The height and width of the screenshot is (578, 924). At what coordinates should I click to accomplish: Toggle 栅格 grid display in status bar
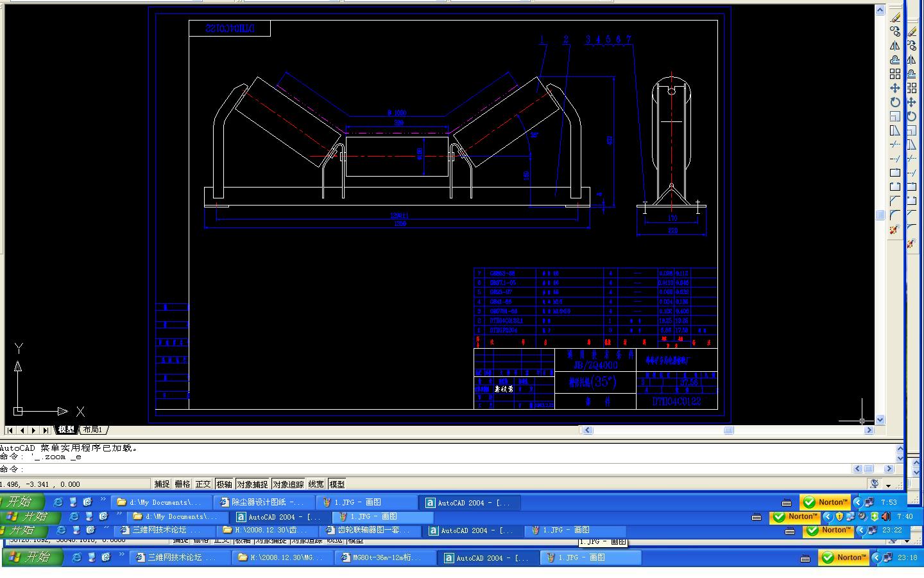tap(182, 484)
